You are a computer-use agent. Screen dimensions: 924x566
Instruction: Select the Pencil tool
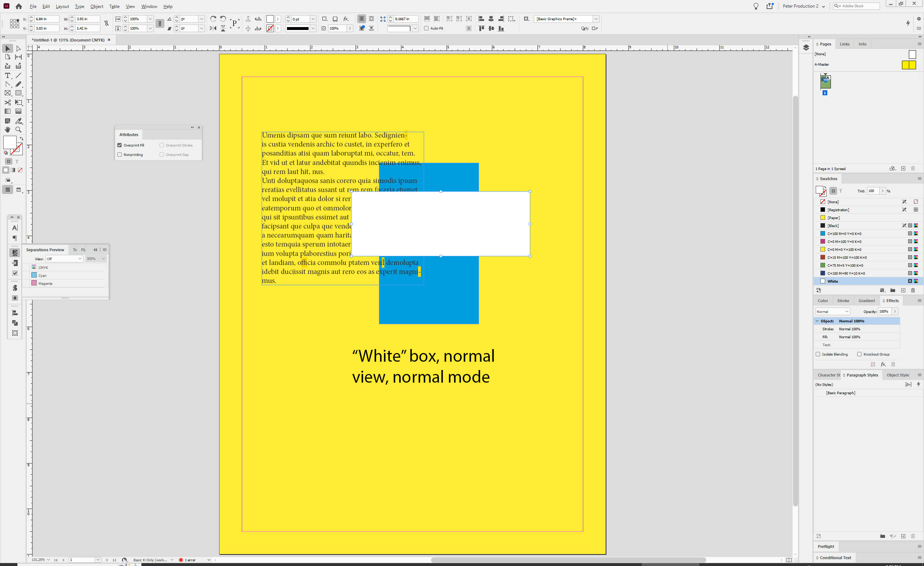click(x=18, y=84)
